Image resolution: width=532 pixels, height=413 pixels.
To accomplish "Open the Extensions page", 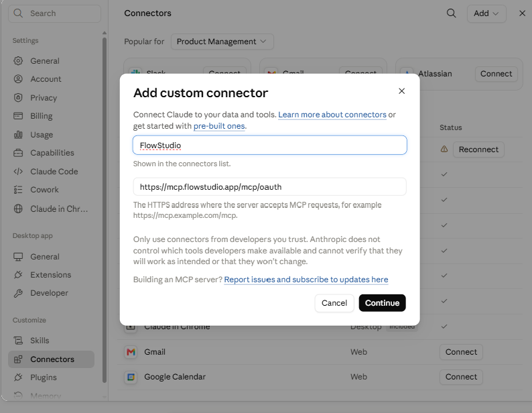I will click(x=51, y=275).
